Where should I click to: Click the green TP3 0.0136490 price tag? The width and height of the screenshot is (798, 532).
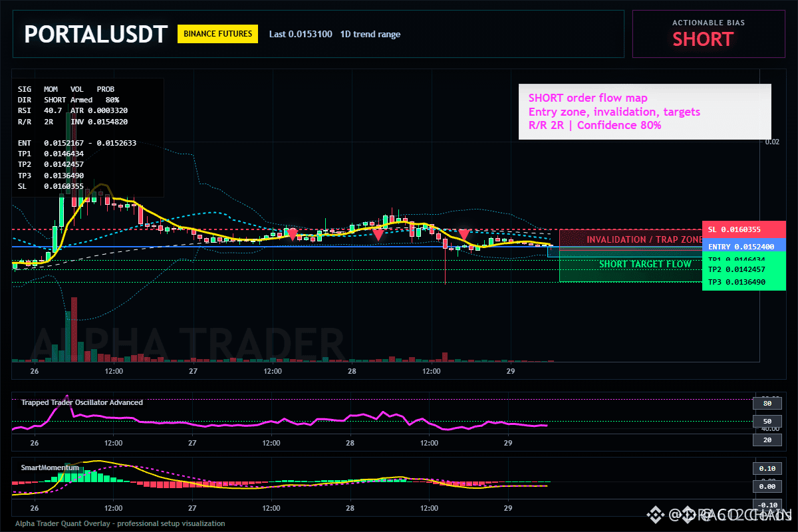(x=744, y=283)
